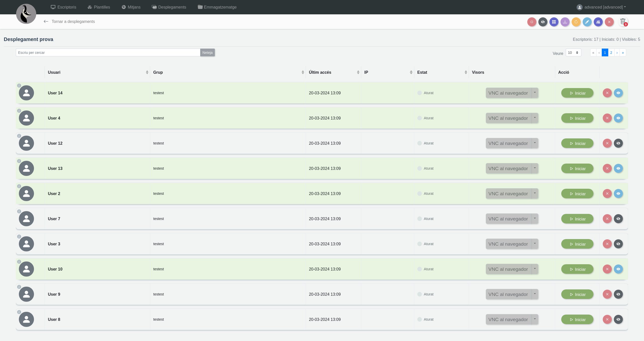
Task: Toggle visibility eye for User 14
Action: tap(618, 93)
